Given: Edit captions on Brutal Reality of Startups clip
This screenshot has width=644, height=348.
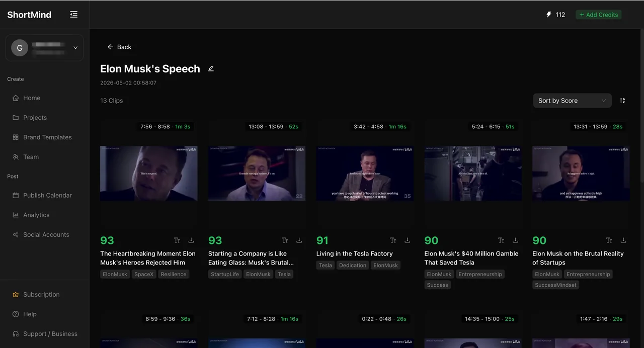Looking at the screenshot, I should click(609, 240).
